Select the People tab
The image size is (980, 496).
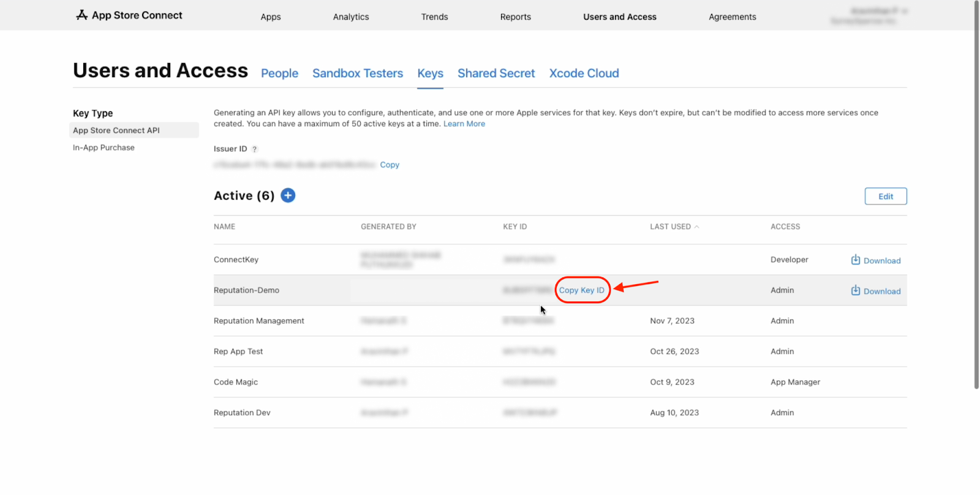pyautogui.click(x=279, y=73)
